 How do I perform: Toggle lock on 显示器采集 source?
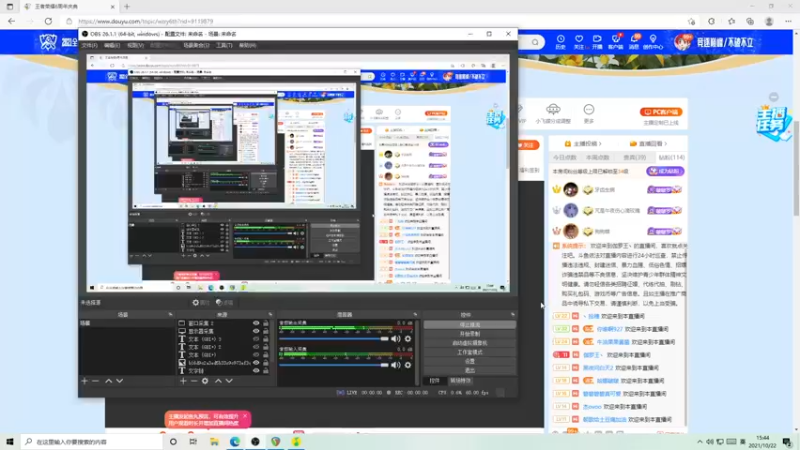point(265,331)
